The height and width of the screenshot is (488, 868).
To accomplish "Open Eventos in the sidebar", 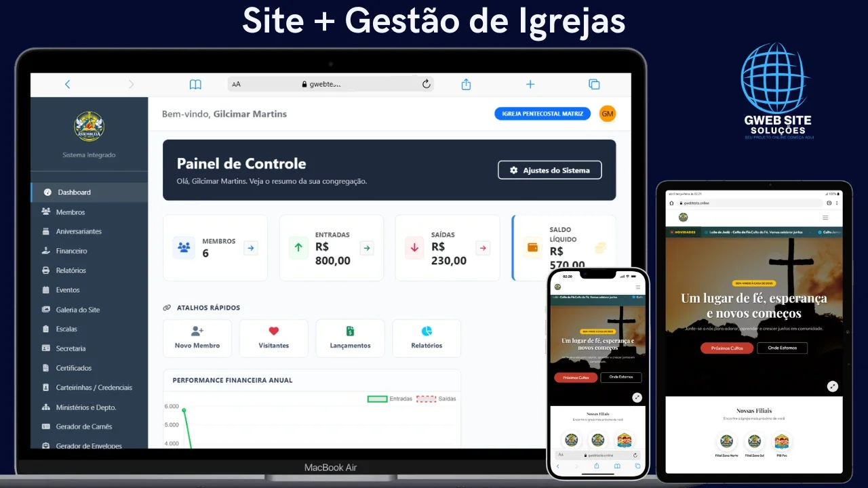I will [x=90, y=290].
